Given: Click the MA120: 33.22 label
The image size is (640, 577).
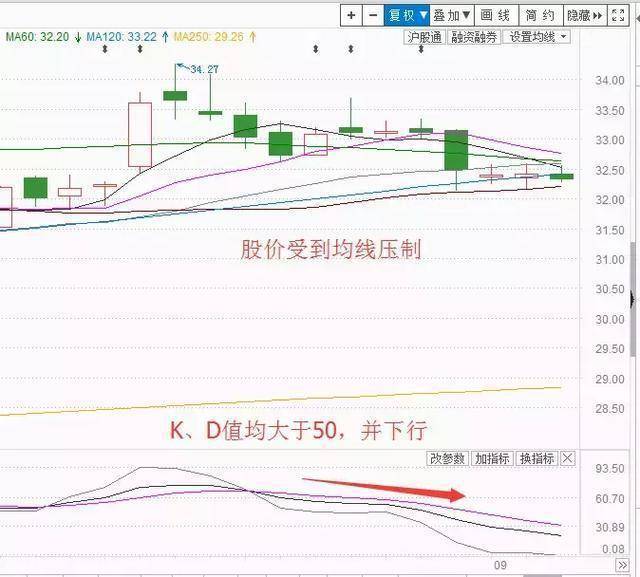Looking at the screenshot, I should click(121, 37).
